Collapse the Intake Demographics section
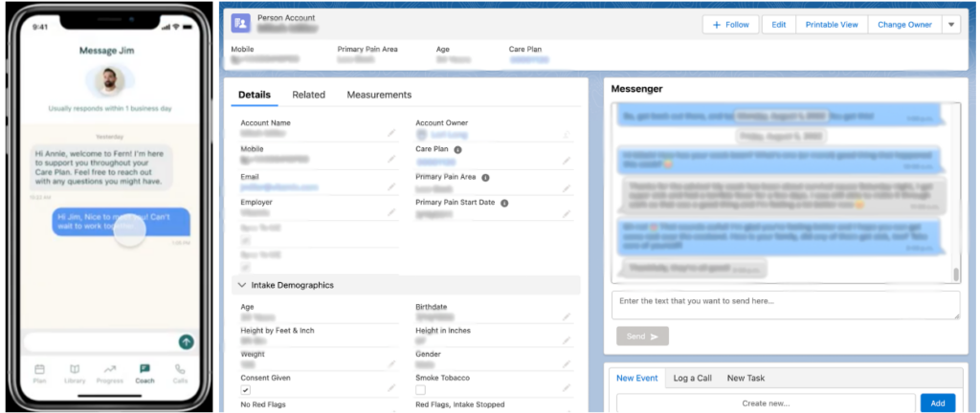The height and width of the screenshot is (413, 980). [242, 285]
